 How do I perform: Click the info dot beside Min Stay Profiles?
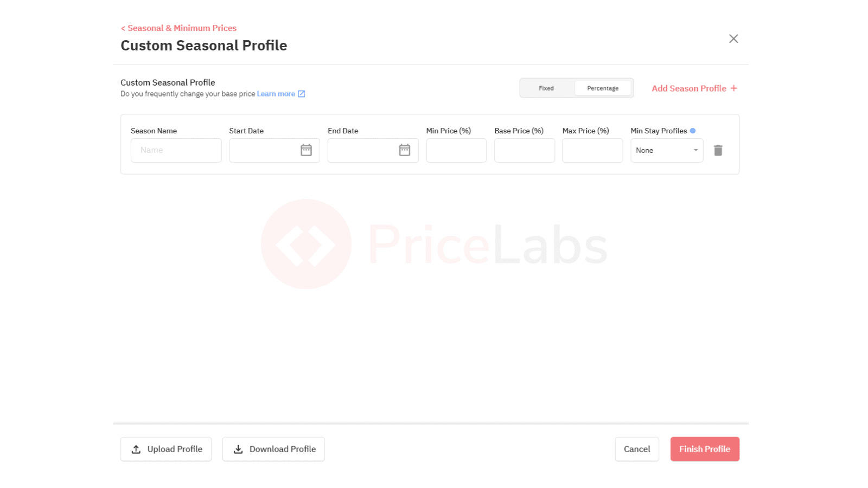693,131
